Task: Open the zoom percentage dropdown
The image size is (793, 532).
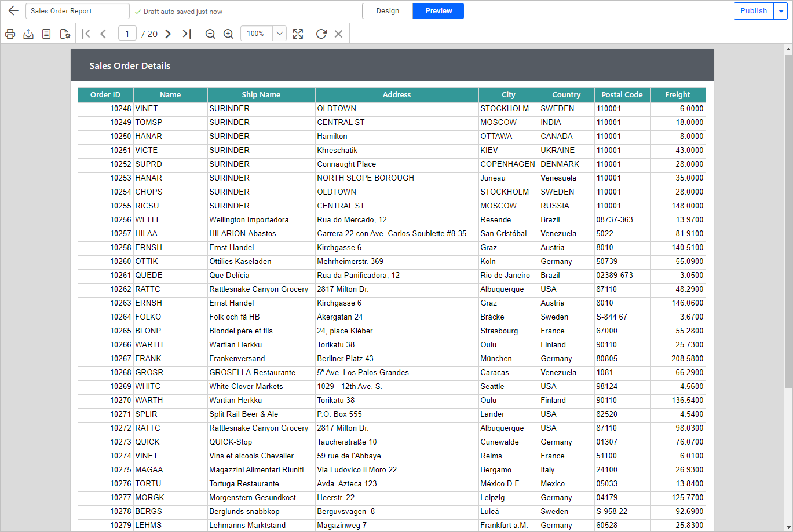Action: click(280, 34)
